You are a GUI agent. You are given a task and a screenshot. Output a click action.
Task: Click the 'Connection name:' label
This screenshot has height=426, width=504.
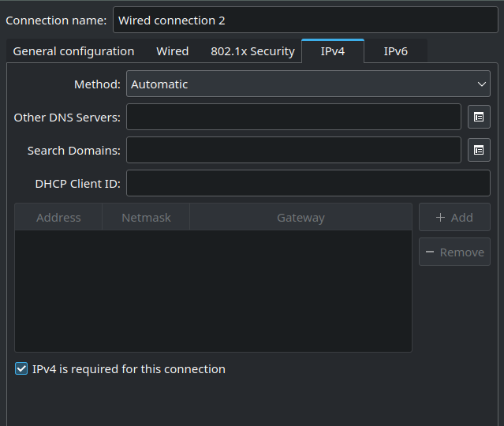(x=56, y=21)
